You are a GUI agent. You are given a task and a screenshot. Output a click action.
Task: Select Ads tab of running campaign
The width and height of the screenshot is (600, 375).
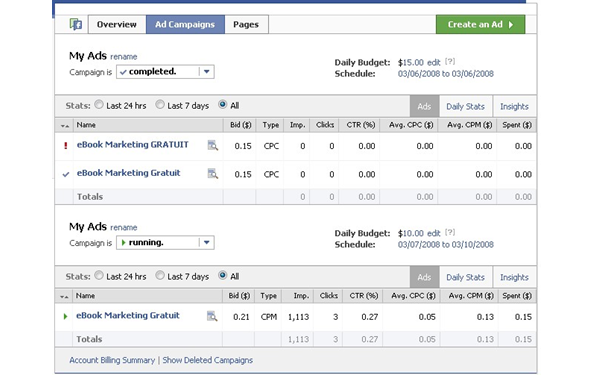424,277
